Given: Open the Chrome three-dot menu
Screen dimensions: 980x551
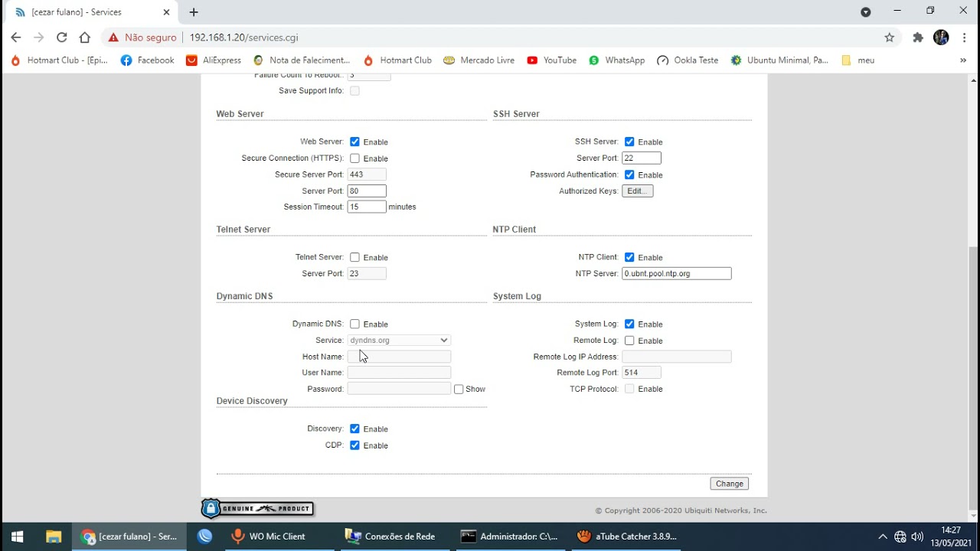Looking at the screenshot, I should (x=963, y=37).
